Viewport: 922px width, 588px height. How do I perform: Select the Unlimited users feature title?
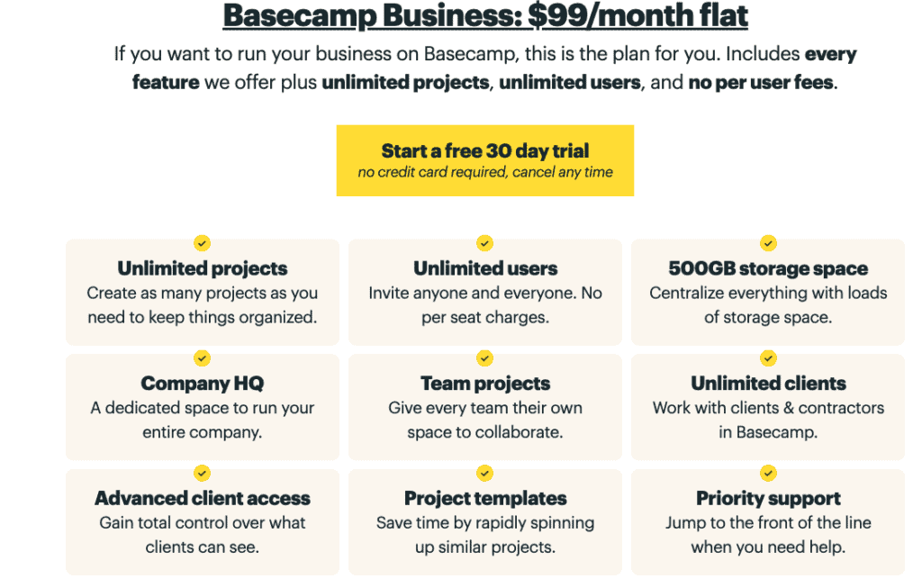pos(485,268)
